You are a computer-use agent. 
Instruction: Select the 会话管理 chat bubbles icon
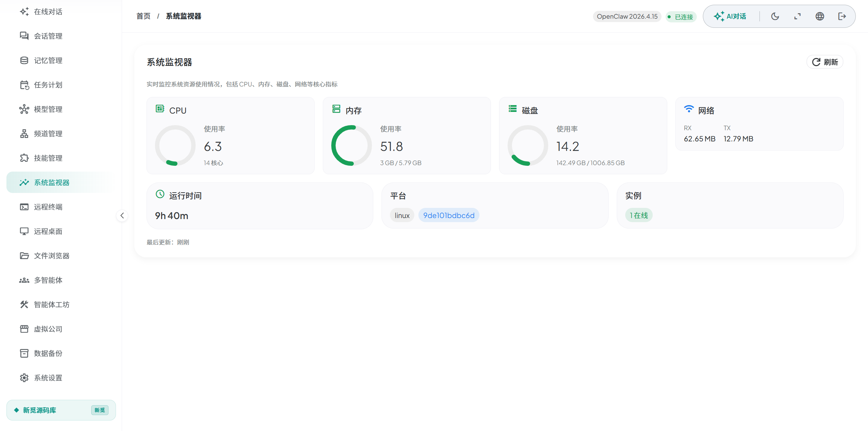point(24,36)
